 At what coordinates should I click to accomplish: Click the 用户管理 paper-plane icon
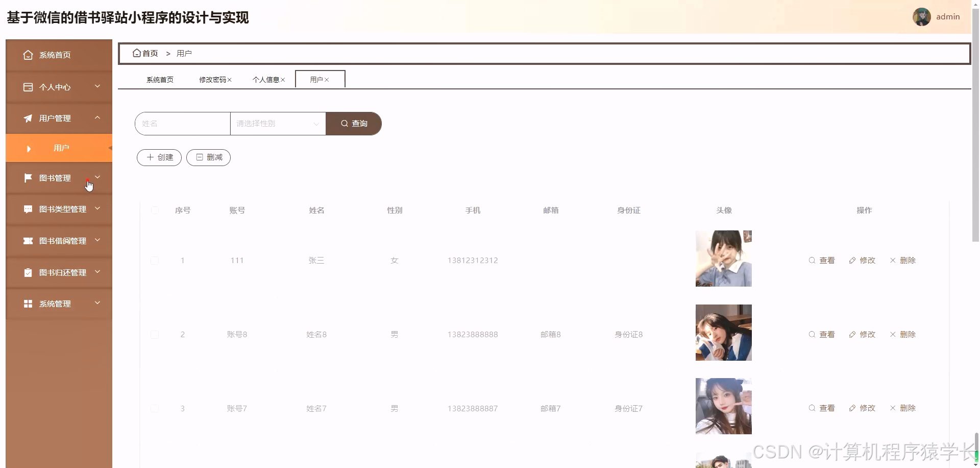point(28,119)
